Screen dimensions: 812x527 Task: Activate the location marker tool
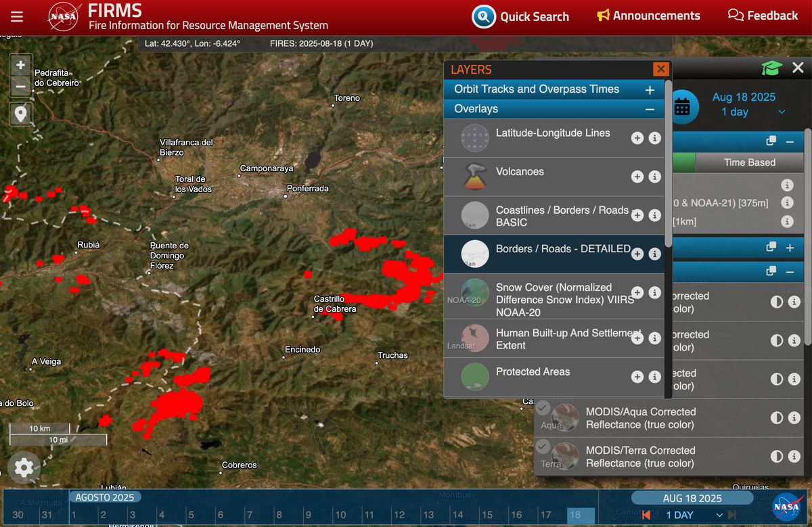click(x=21, y=114)
